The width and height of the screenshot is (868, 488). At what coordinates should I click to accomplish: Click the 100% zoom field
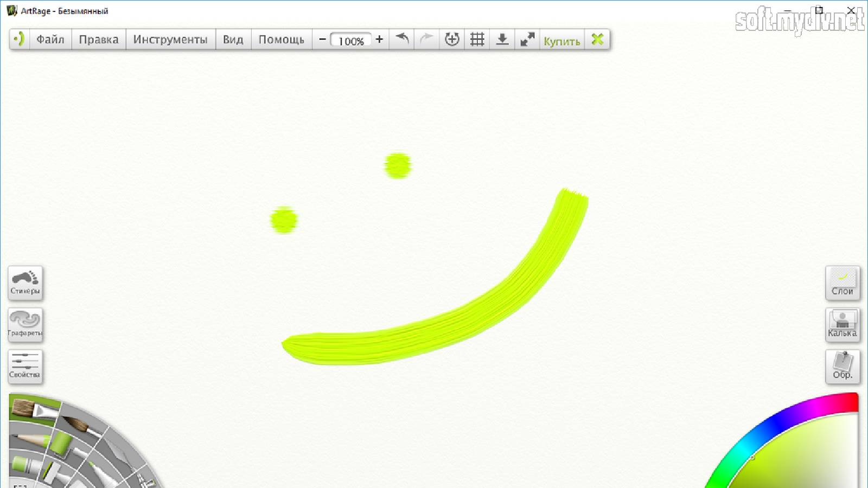click(351, 40)
